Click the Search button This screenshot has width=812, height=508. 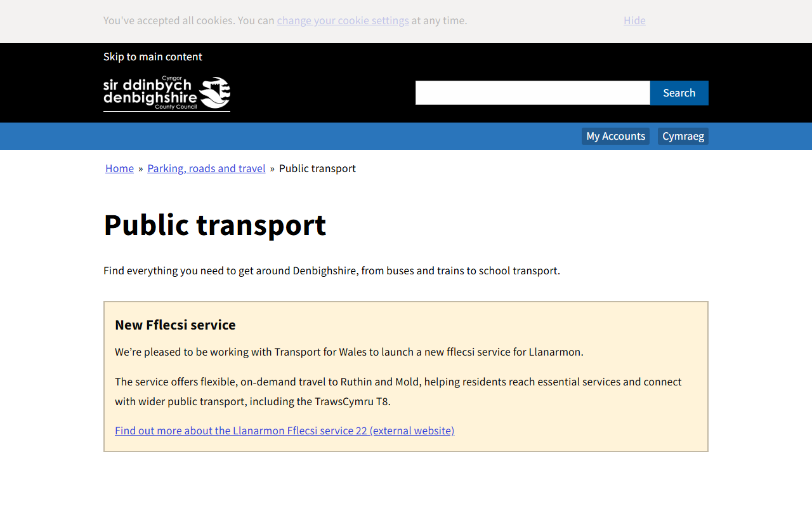point(679,93)
